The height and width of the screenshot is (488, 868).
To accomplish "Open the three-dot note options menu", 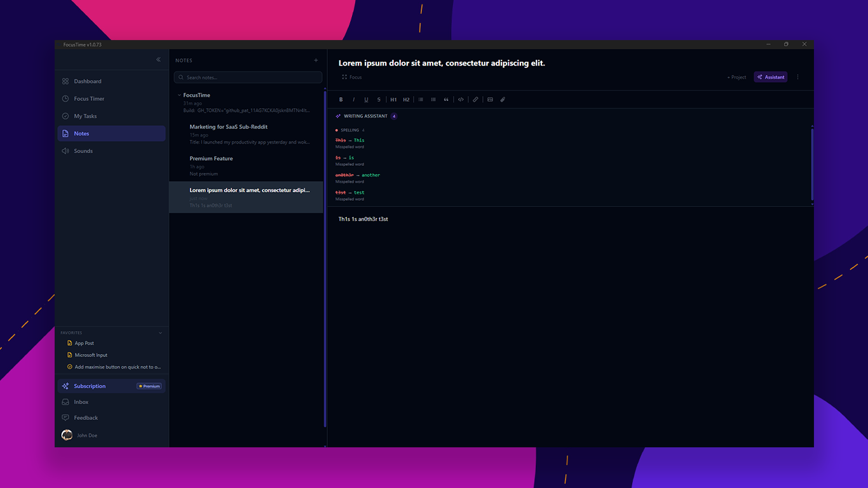I will (x=797, y=78).
